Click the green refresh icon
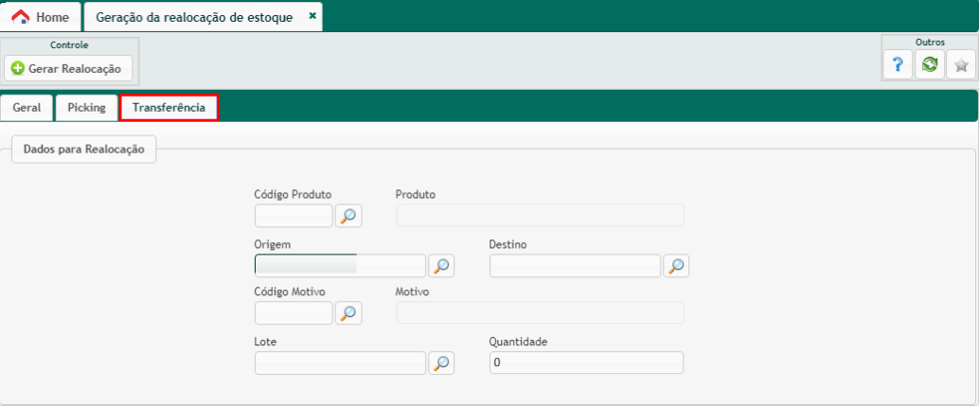 930,64
